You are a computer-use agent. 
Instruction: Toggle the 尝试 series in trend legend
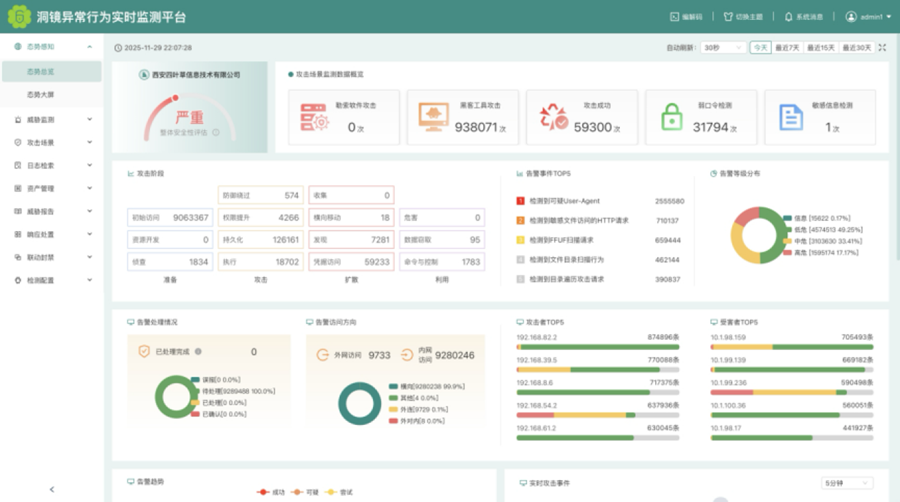339,492
